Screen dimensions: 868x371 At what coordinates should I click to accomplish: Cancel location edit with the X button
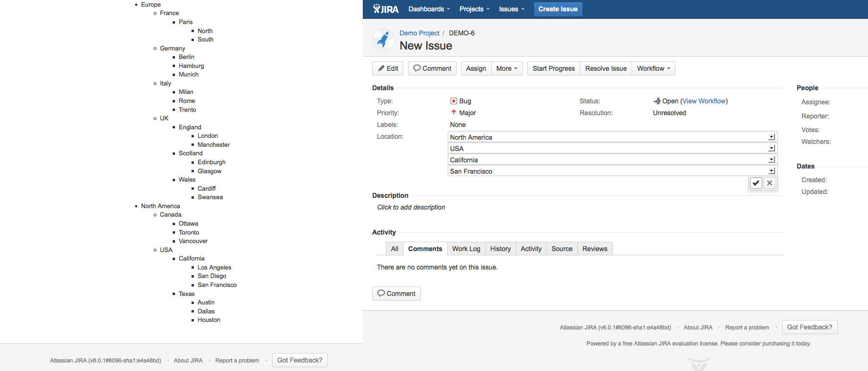[x=769, y=183]
